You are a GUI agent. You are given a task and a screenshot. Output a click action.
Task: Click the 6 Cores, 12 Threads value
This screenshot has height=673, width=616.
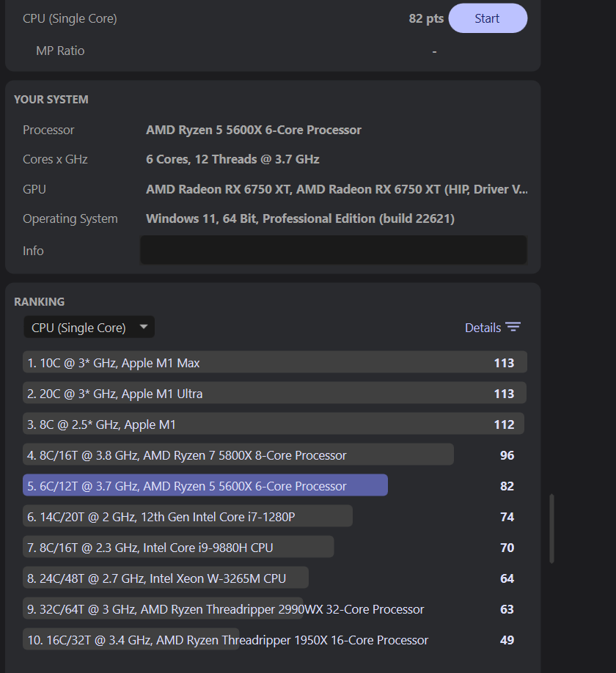click(232, 159)
